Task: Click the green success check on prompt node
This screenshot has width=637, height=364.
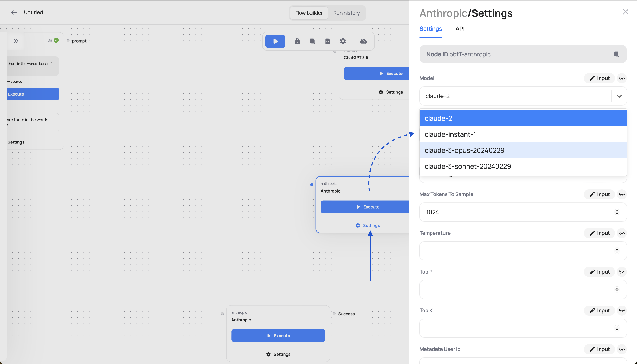Action: click(x=56, y=40)
